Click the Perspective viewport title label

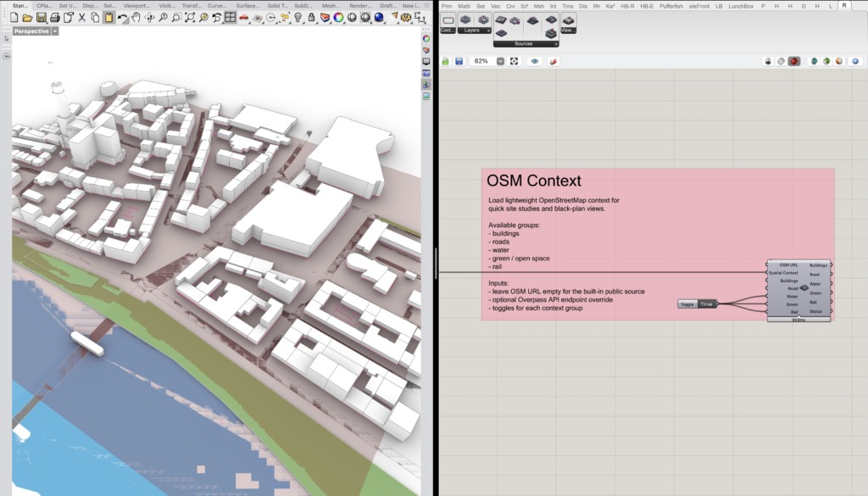pyautogui.click(x=31, y=31)
